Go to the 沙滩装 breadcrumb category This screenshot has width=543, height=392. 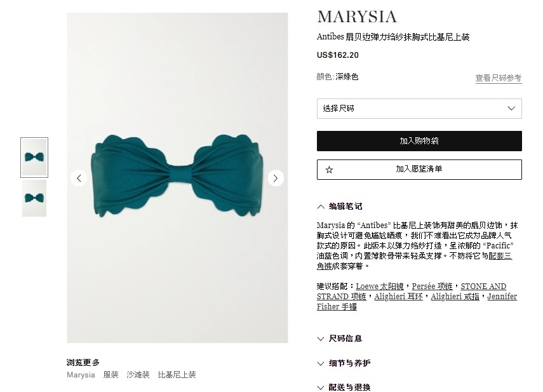138,375
